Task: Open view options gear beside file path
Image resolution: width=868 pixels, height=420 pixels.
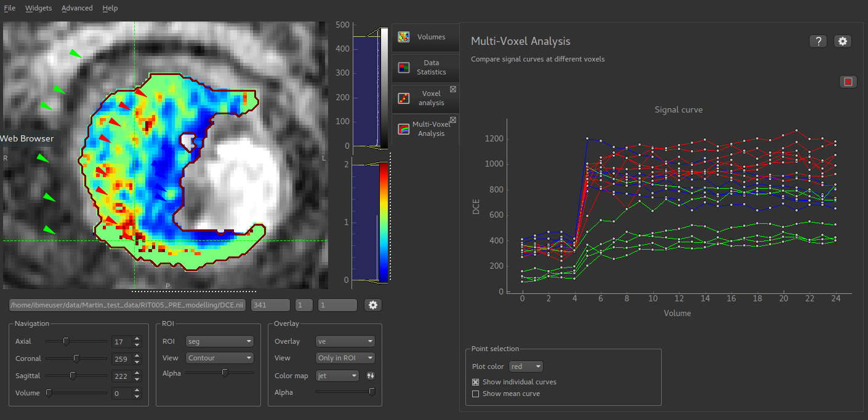Action: pos(372,305)
